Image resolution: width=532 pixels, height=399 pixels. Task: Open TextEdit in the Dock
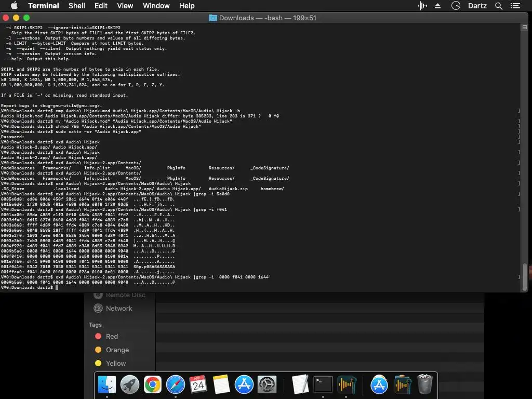point(300,384)
